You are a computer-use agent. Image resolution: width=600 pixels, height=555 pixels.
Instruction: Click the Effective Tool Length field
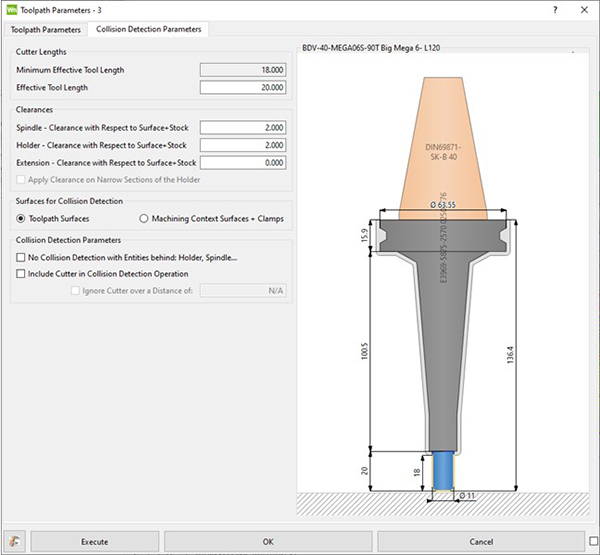pyautogui.click(x=244, y=87)
